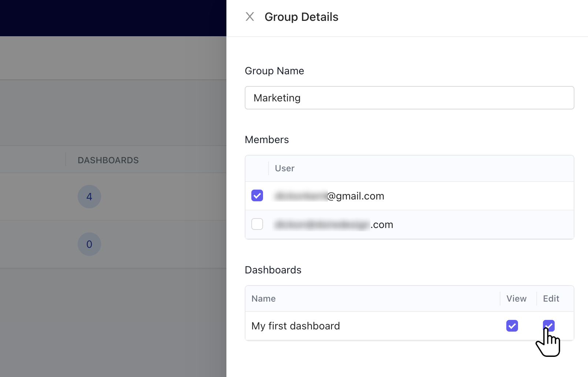Viewport: 588px width, 377px height.
Task: Click the Group Name input field
Action: tap(409, 98)
